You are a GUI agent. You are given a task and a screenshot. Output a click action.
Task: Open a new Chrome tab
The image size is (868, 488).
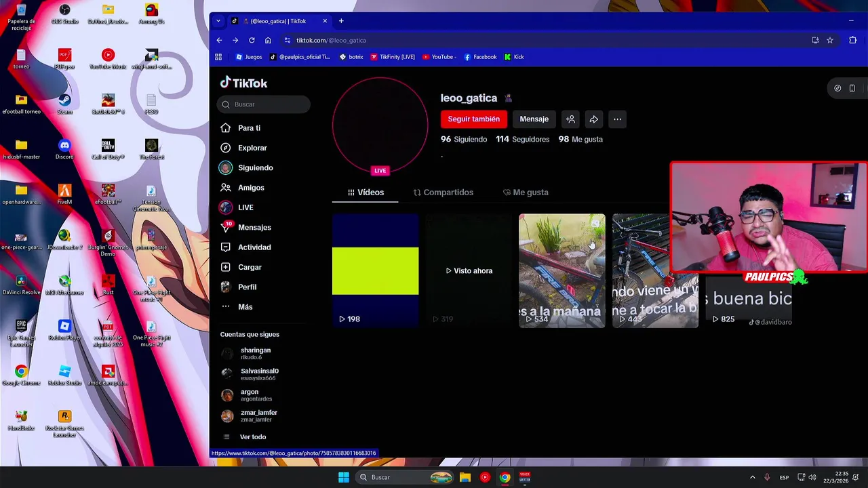tap(341, 21)
